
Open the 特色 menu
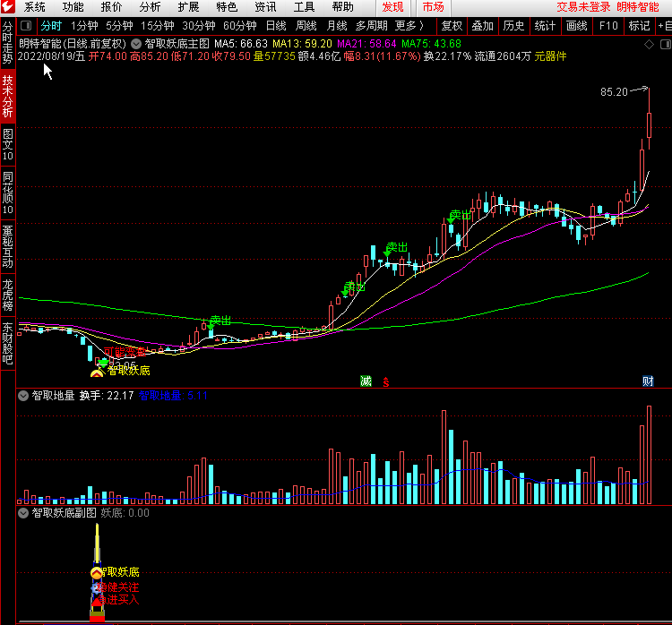pyautogui.click(x=227, y=7)
